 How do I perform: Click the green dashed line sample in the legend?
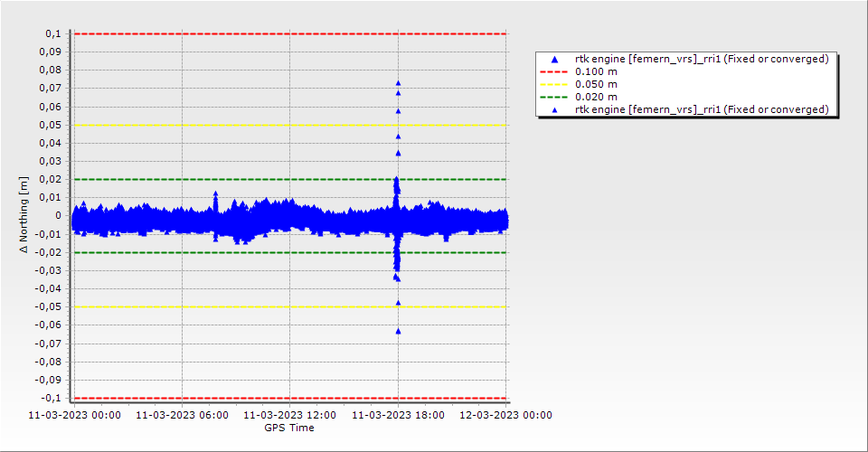pos(555,97)
